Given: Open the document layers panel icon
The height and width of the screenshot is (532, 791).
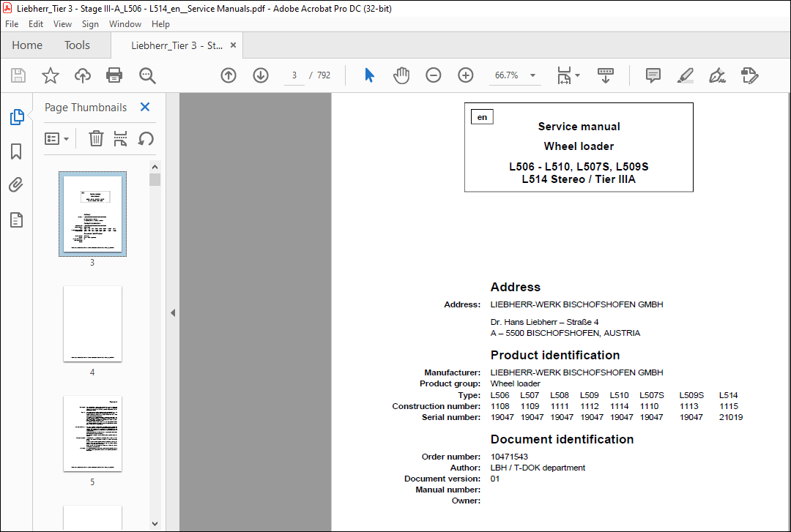Looking at the screenshot, I should [x=16, y=220].
